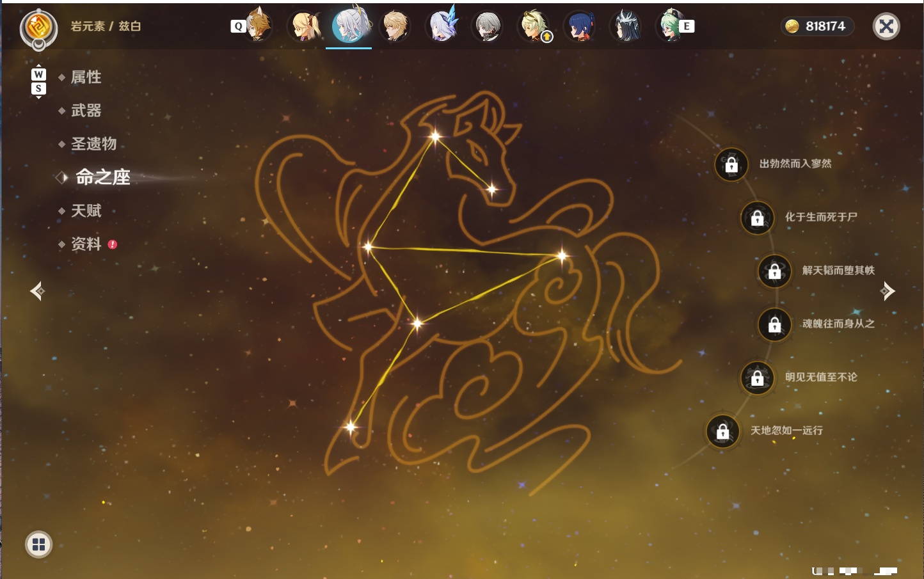
Task: Open the 武器 weapon section
Action: 86,111
